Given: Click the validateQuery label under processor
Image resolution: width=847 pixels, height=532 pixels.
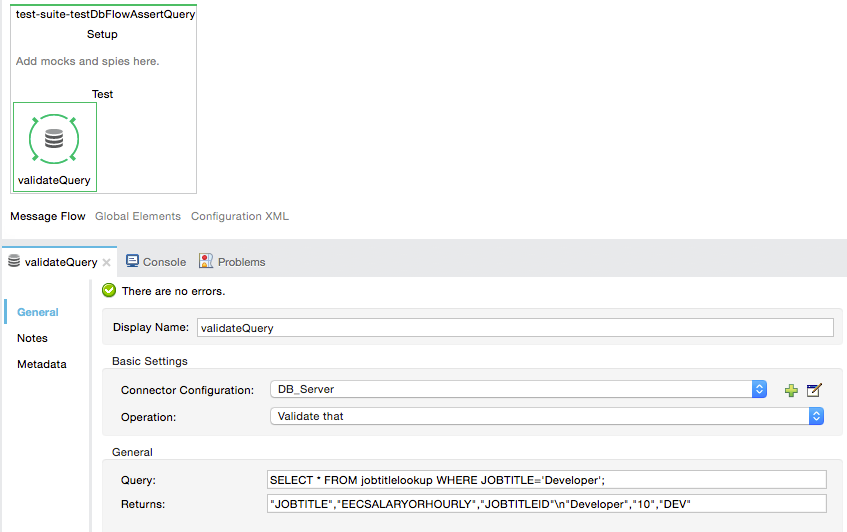Looking at the screenshot, I should click(x=54, y=180).
